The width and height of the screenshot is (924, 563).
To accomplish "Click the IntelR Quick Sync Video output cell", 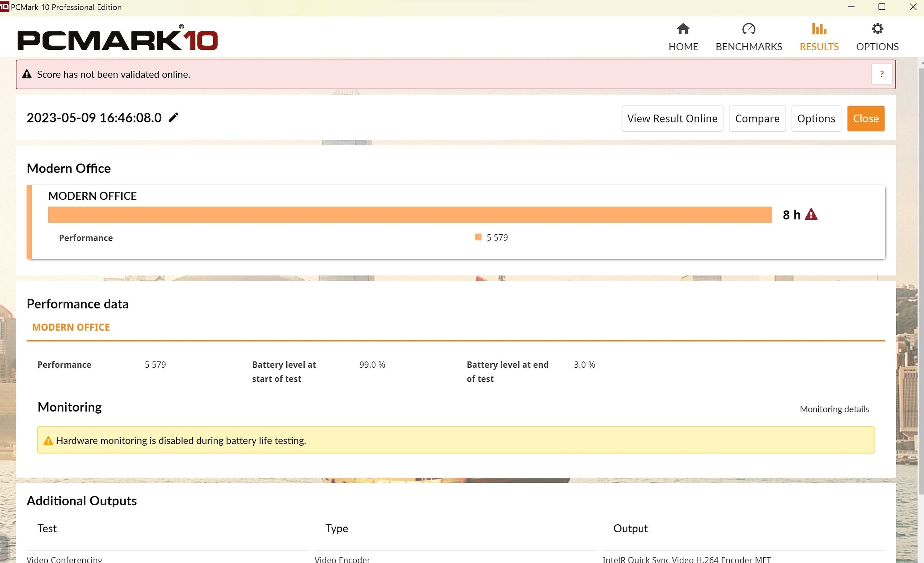I will (686, 559).
